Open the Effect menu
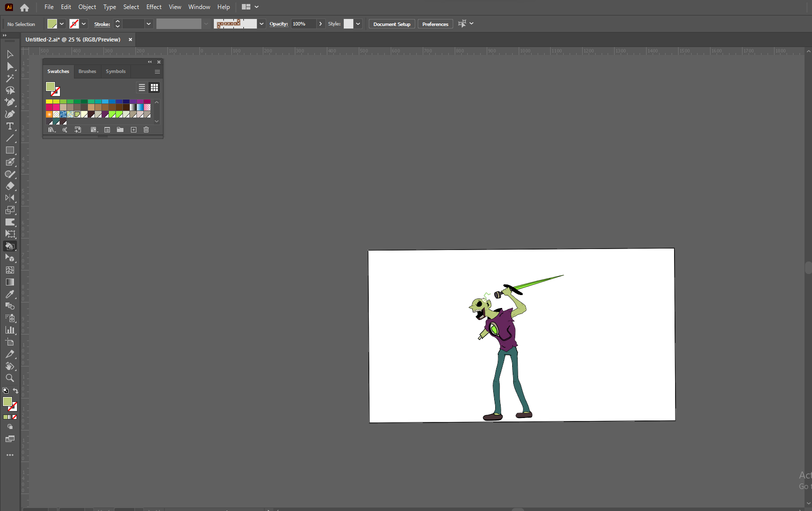 click(x=154, y=7)
